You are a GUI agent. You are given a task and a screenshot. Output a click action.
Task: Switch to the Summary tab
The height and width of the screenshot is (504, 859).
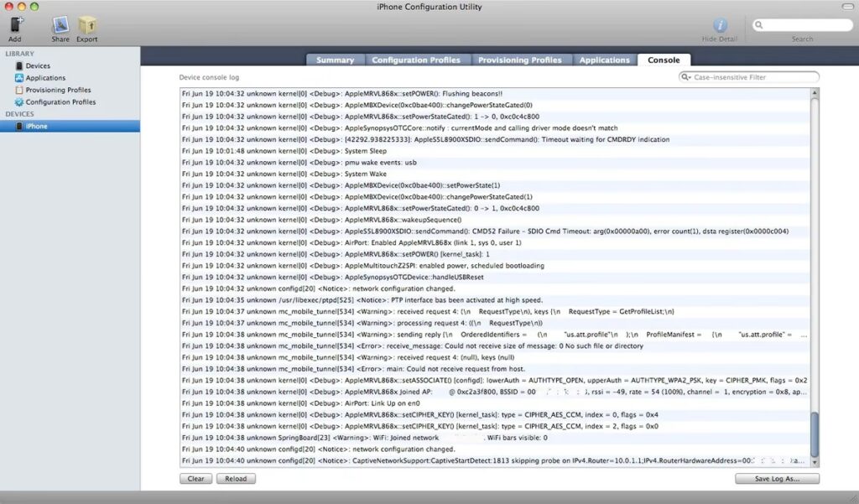(x=335, y=60)
